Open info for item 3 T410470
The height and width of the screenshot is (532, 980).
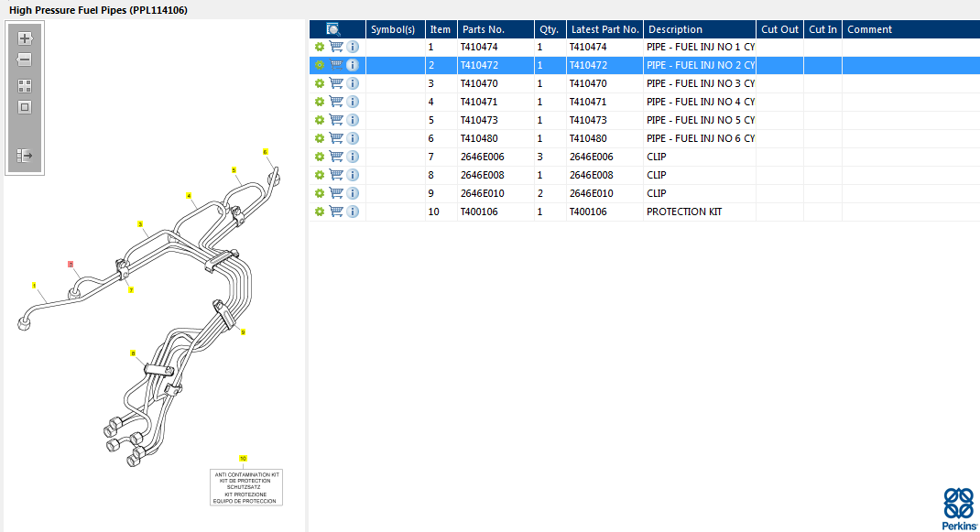click(x=353, y=83)
